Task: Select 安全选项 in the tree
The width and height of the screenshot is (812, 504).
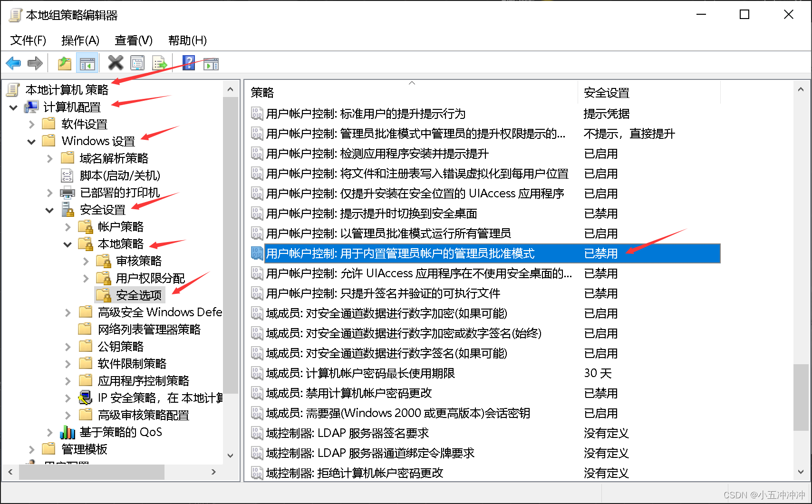Action: pyautogui.click(x=139, y=295)
